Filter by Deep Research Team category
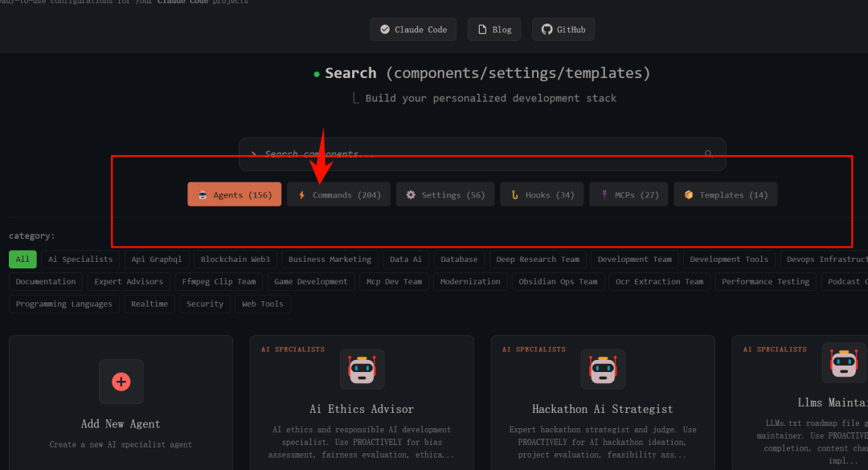Image resolution: width=868 pixels, height=470 pixels. click(538, 259)
